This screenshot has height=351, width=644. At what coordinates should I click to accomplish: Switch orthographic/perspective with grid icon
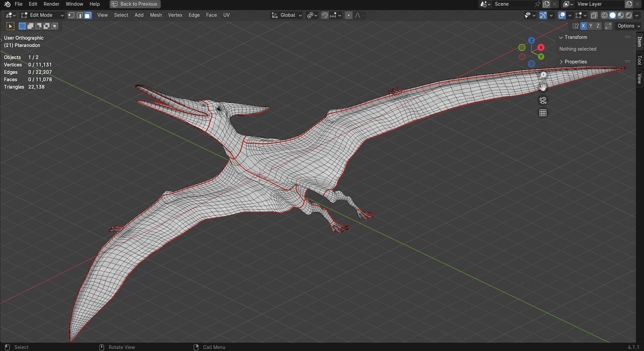[543, 113]
